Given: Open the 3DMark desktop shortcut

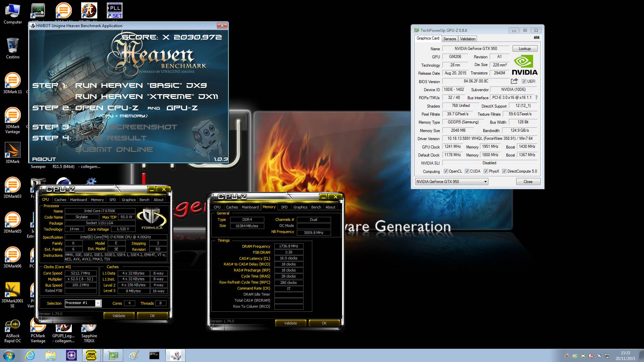Looking at the screenshot, I should click(x=13, y=153).
